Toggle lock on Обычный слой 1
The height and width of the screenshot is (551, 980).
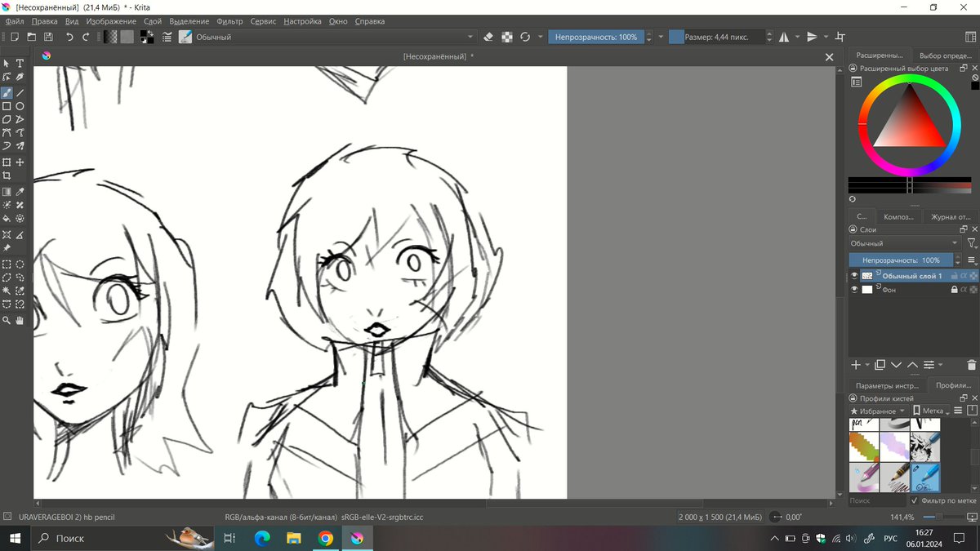point(954,276)
